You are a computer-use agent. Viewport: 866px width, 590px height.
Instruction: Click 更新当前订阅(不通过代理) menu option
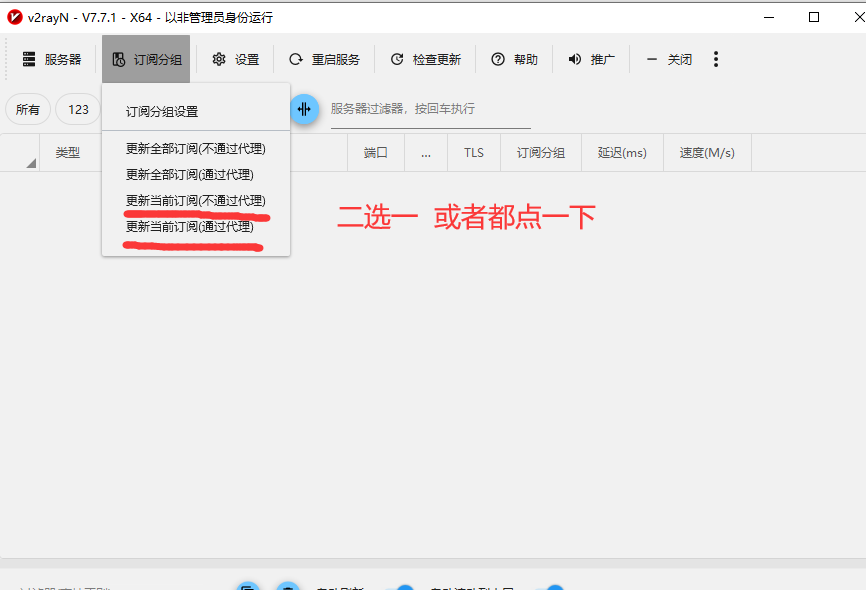point(195,201)
